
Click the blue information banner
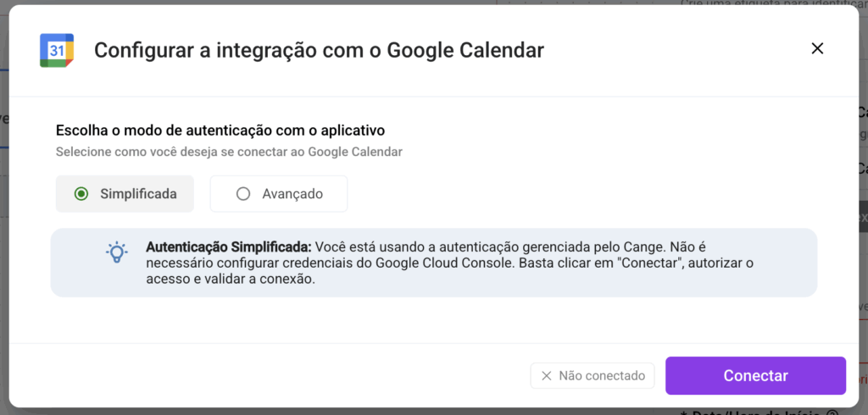click(433, 263)
